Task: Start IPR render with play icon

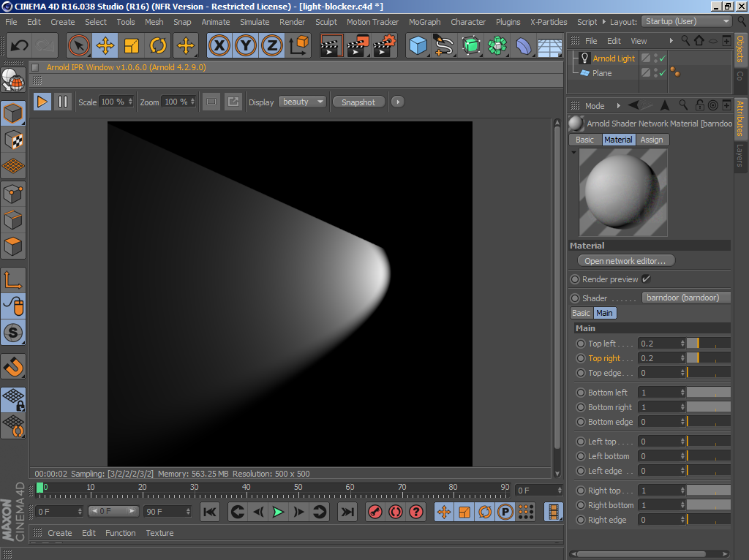Action: coord(42,102)
